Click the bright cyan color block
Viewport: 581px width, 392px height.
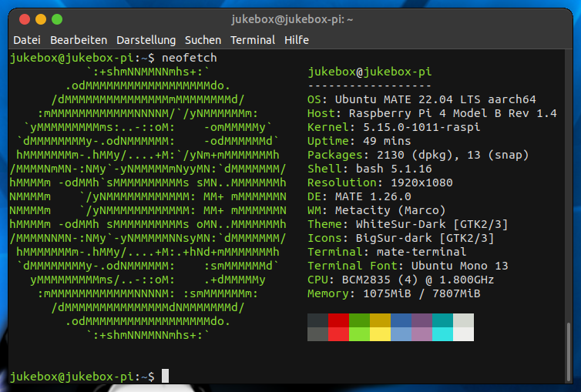(442, 334)
